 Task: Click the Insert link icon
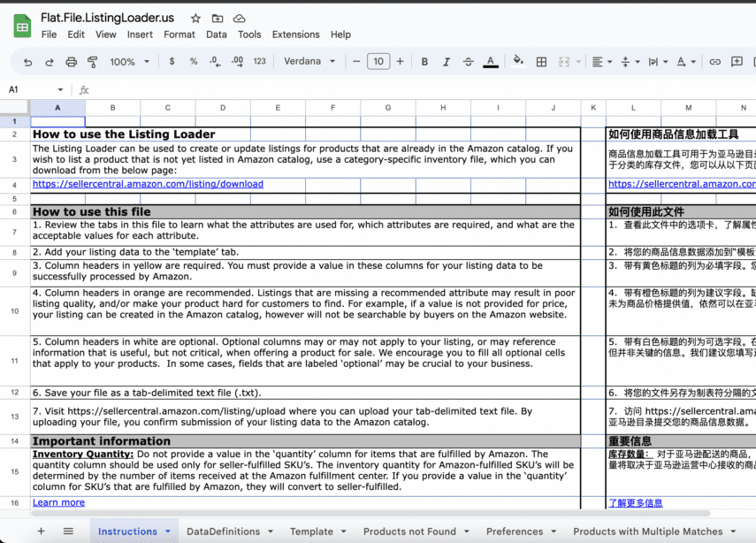point(714,62)
